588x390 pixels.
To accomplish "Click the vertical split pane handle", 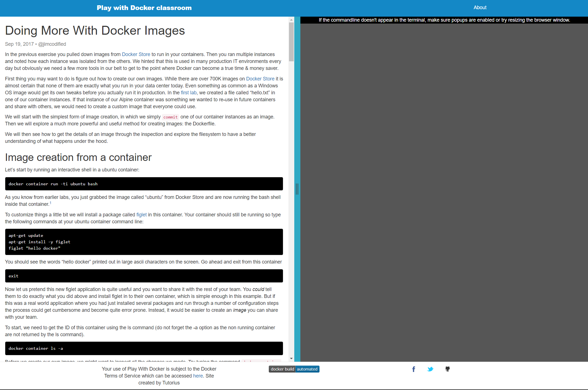I will (297, 189).
